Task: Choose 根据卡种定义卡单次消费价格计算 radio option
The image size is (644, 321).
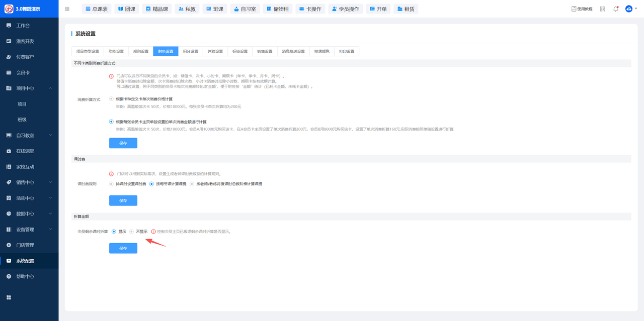Action: [x=111, y=99]
